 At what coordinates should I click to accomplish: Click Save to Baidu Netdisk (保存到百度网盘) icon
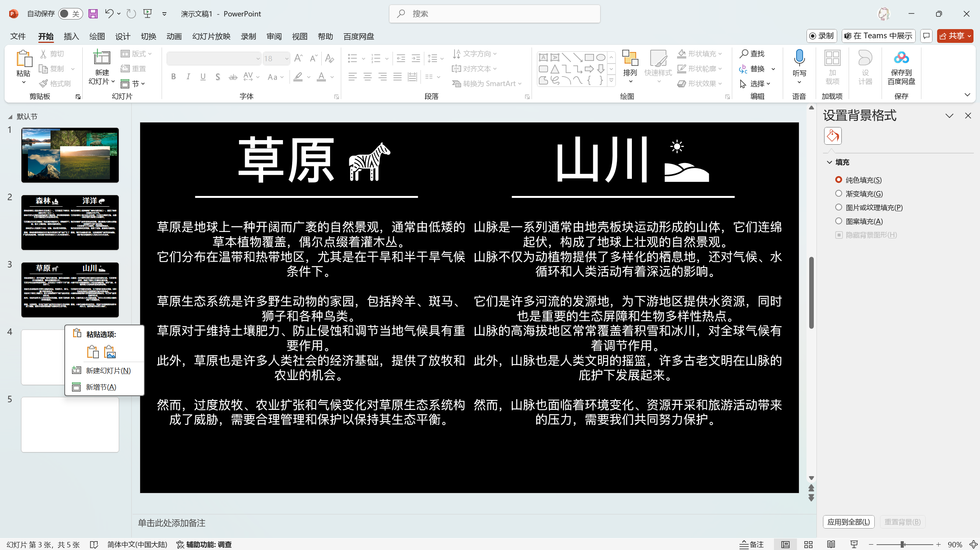click(901, 58)
